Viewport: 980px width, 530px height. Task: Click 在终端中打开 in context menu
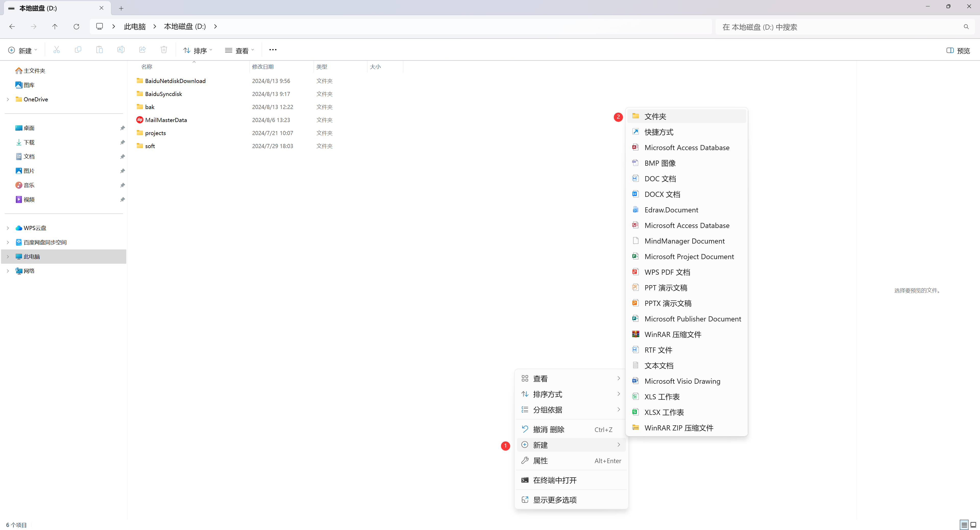(x=554, y=480)
